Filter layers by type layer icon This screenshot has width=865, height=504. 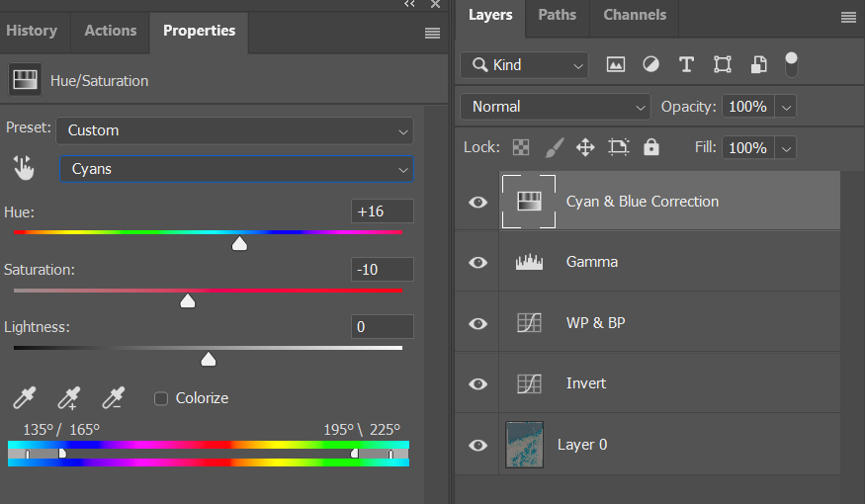click(686, 65)
